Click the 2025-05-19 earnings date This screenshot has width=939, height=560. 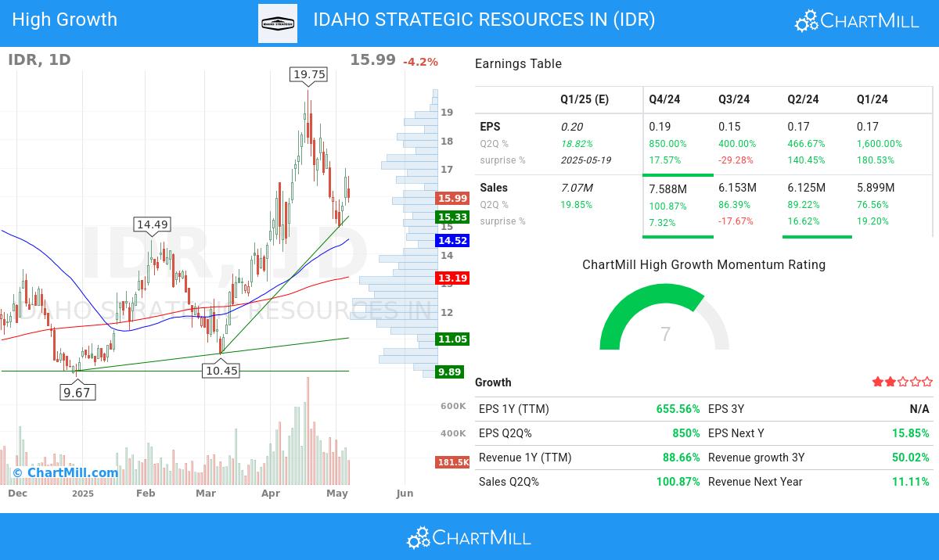(585, 160)
